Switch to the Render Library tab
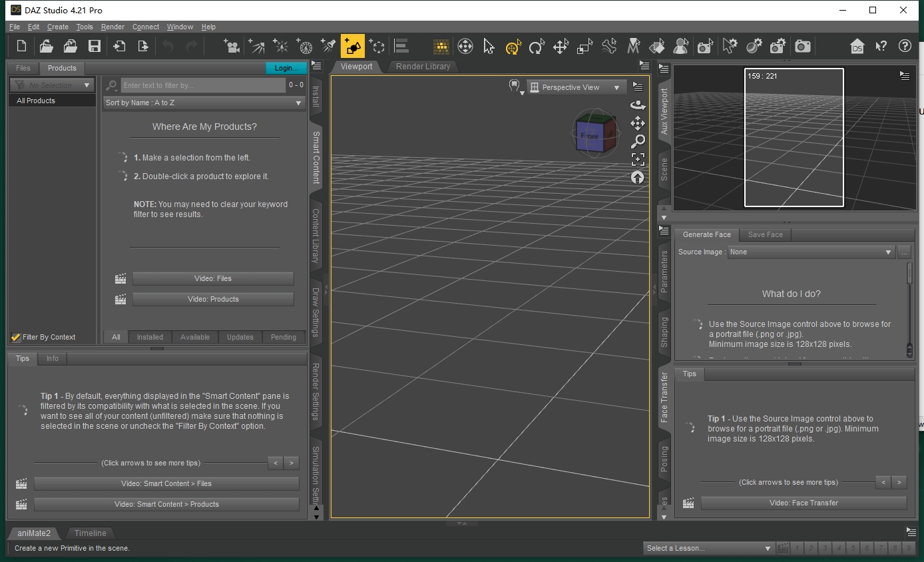This screenshot has width=924, height=562. [x=423, y=67]
